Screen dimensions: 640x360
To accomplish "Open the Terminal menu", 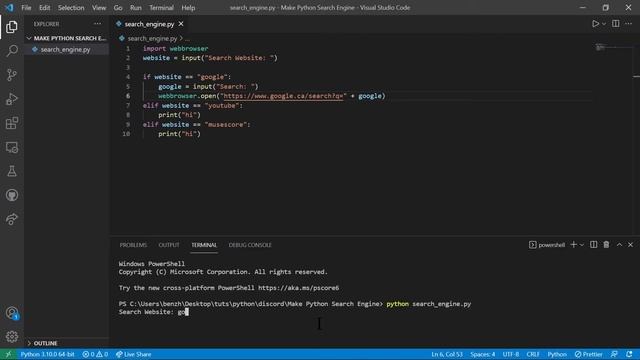I will point(161,8).
